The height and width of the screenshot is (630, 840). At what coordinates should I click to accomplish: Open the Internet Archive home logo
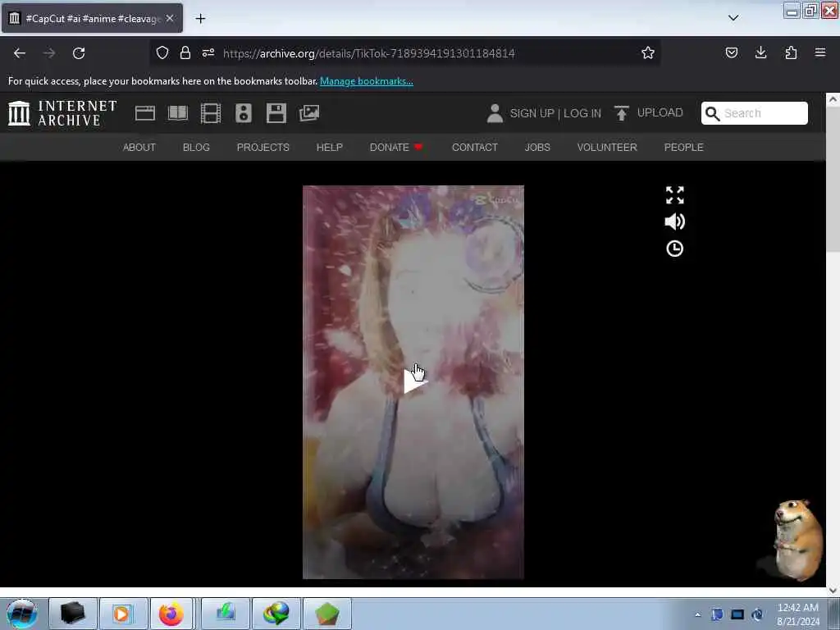62,113
